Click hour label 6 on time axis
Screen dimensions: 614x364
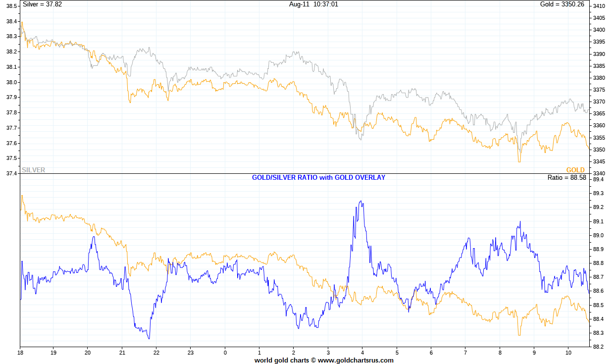pyautogui.click(x=431, y=353)
